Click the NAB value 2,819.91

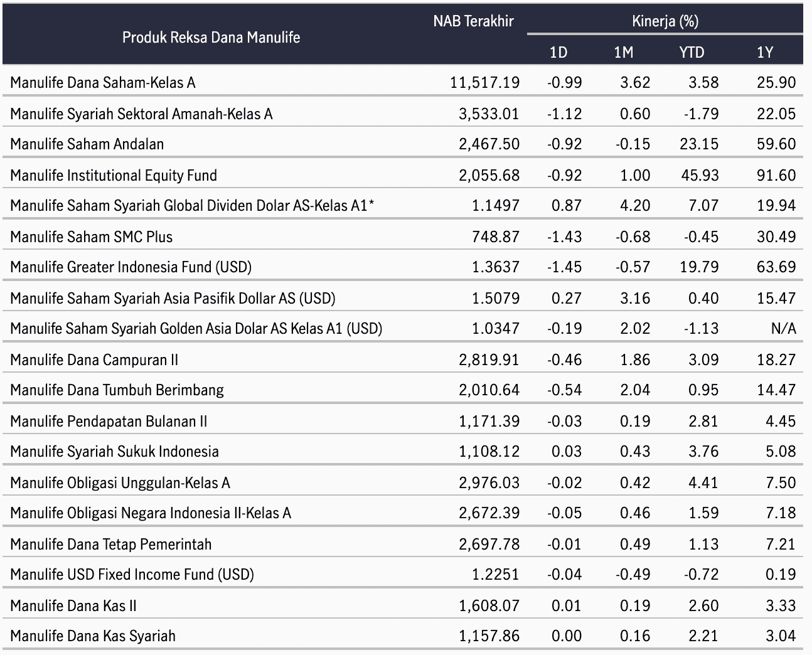point(489,359)
